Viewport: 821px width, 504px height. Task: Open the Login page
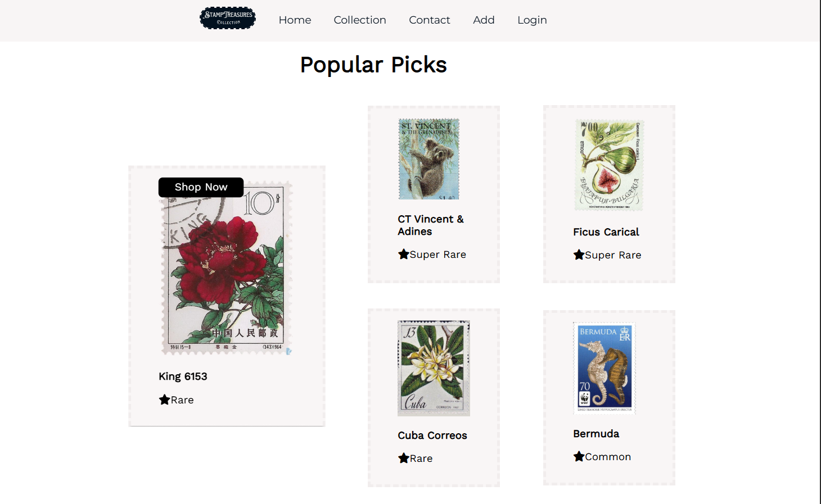tap(532, 20)
